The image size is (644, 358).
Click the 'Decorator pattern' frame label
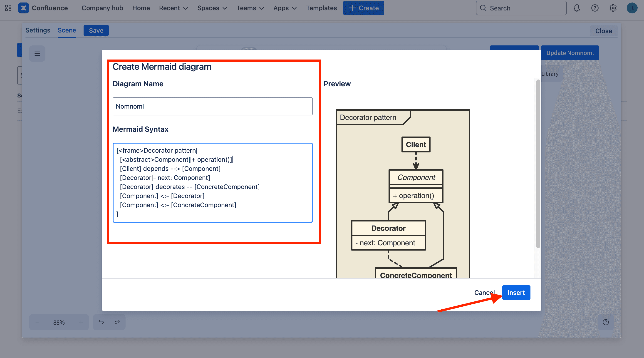point(368,117)
